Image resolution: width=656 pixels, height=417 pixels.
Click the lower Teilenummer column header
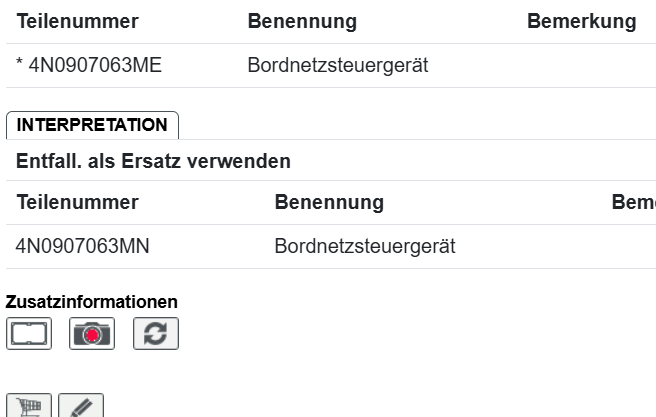(77, 202)
